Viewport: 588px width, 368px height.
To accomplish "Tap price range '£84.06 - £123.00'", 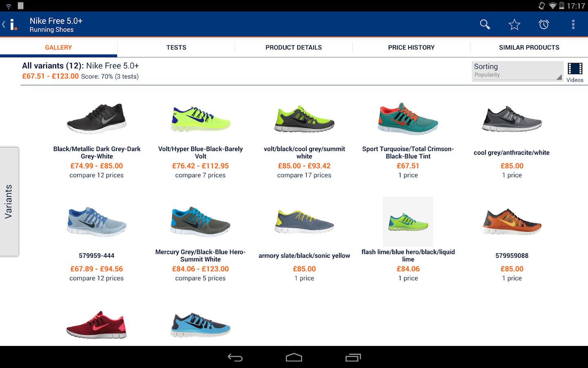I will (x=200, y=269).
